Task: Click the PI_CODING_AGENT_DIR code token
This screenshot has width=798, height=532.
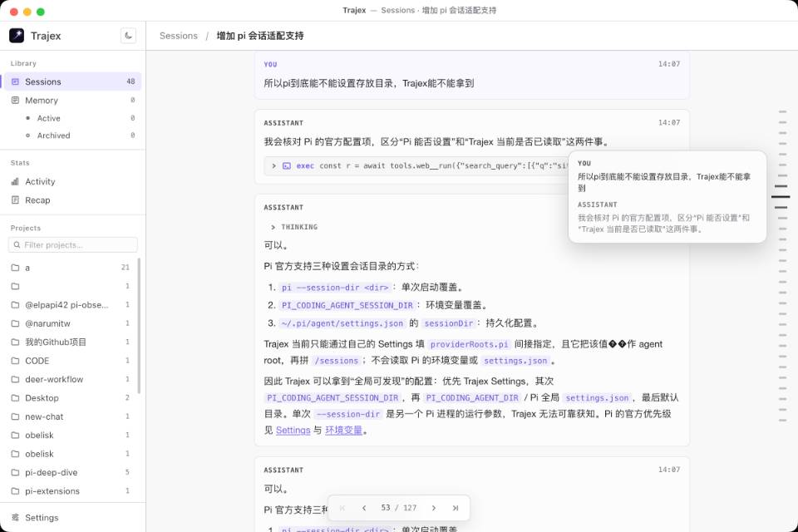Action: tap(472, 397)
